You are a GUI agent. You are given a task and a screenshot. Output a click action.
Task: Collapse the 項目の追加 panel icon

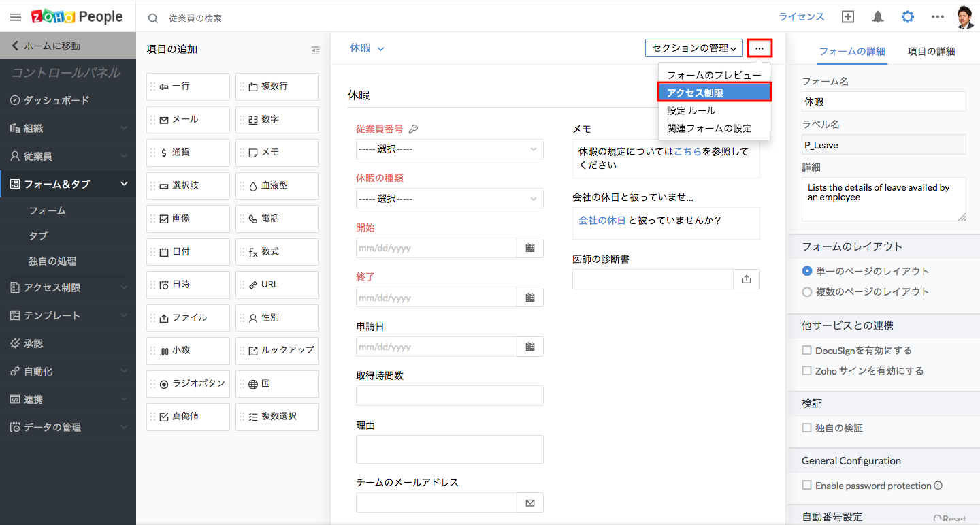tap(315, 50)
